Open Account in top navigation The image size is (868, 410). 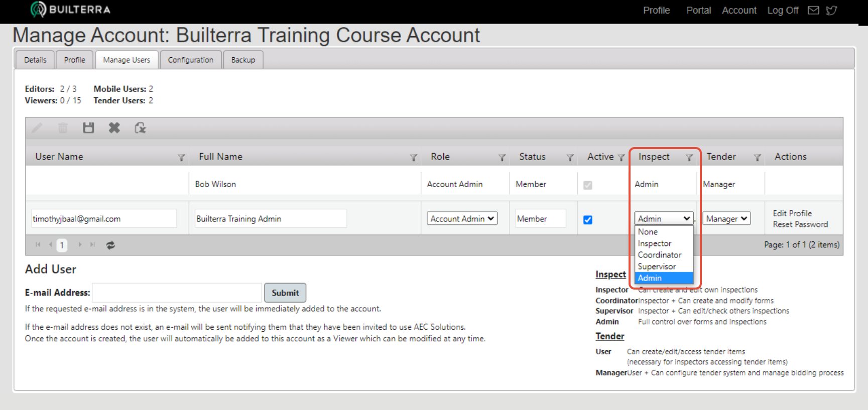(x=739, y=11)
